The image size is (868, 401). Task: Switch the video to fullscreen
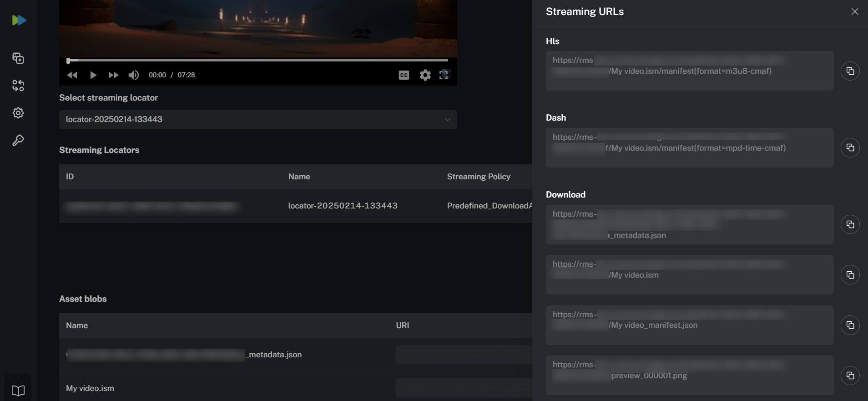(x=444, y=75)
